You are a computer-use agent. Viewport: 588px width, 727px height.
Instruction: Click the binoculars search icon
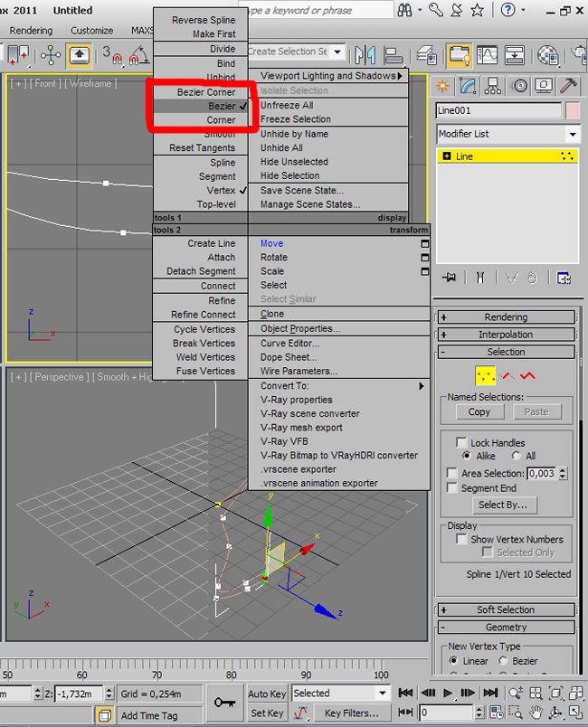(x=405, y=10)
